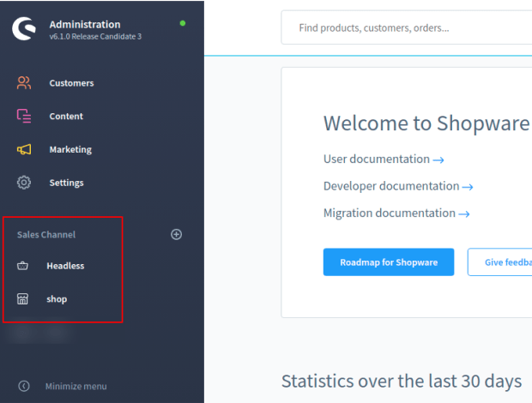Click the Roadmap for Shopware button

point(389,262)
